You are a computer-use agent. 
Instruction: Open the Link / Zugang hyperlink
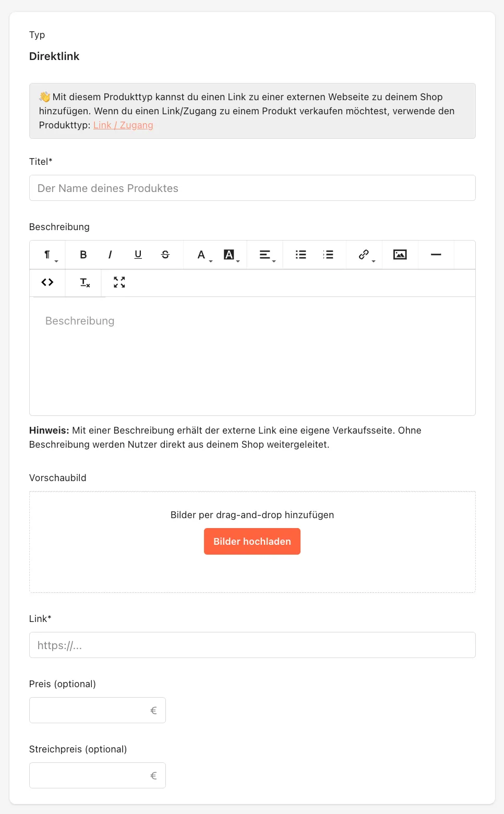123,125
